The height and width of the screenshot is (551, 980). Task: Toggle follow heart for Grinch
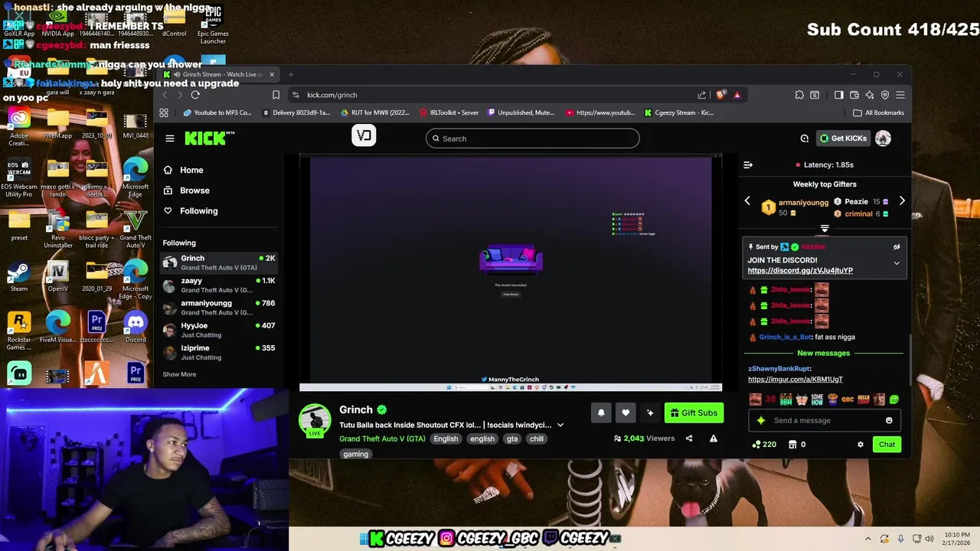coord(626,412)
